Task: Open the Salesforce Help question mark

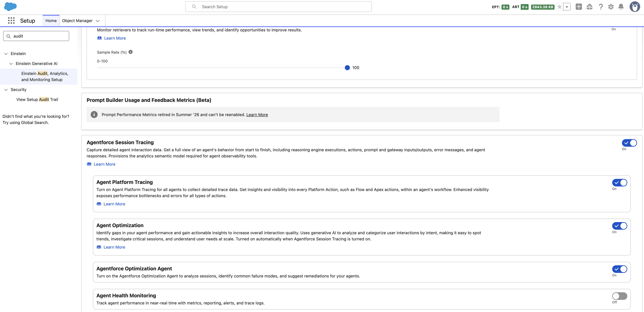Action: click(x=601, y=7)
